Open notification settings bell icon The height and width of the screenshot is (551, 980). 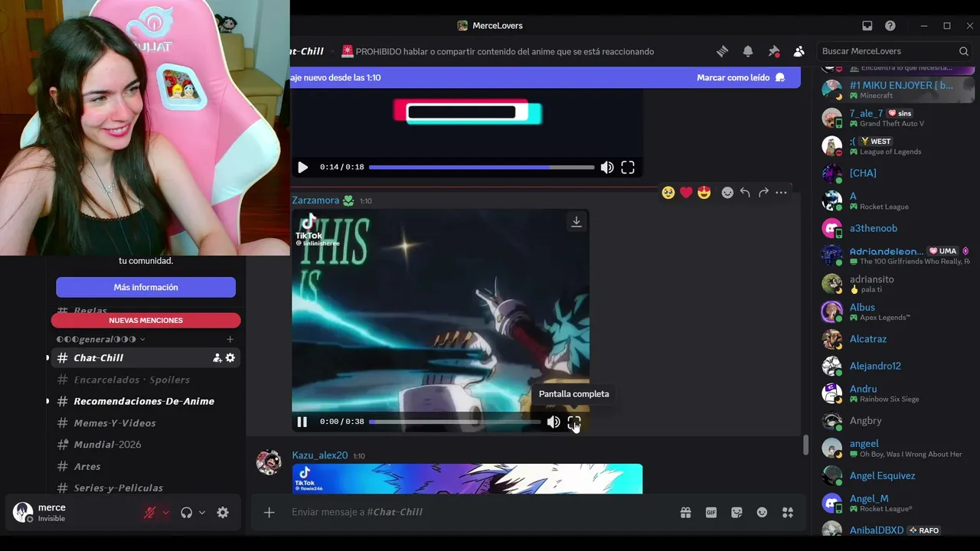tap(748, 51)
